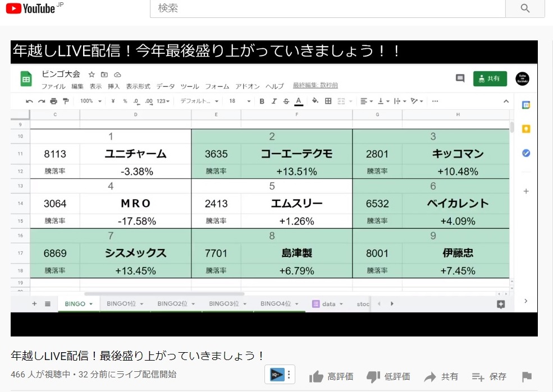Open the comment history icon
Viewport: 553px width, 392px height.
[x=460, y=78]
